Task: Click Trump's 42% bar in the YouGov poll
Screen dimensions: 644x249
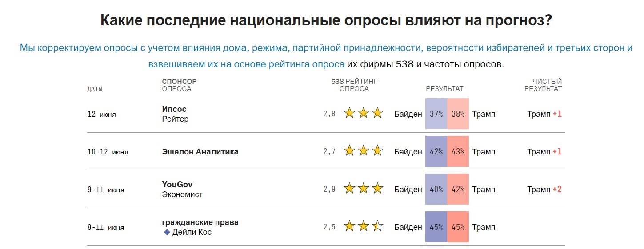Action: click(458, 189)
